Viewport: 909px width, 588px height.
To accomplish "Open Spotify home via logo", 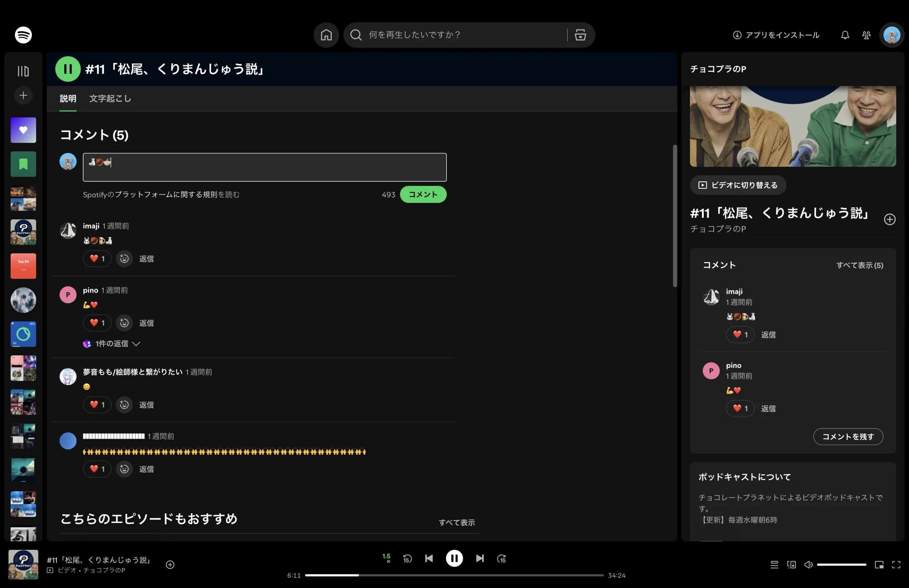I will pyautogui.click(x=23, y=35).
